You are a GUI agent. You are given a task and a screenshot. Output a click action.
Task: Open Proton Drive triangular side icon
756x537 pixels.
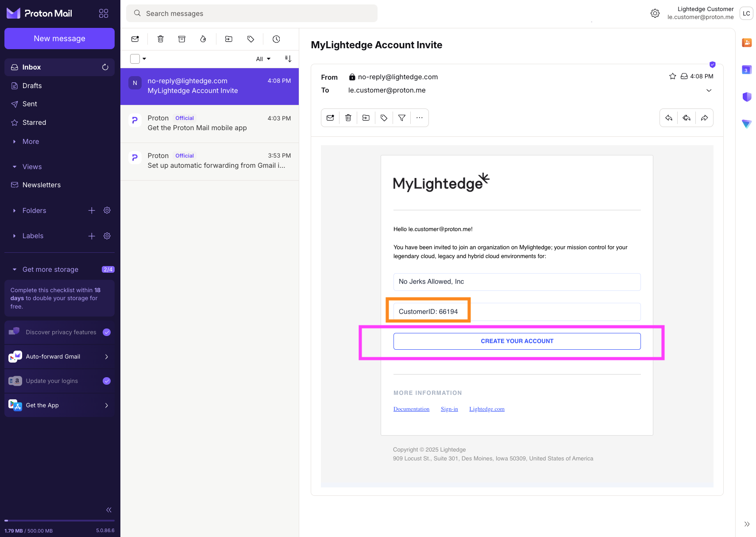[747, 124]
